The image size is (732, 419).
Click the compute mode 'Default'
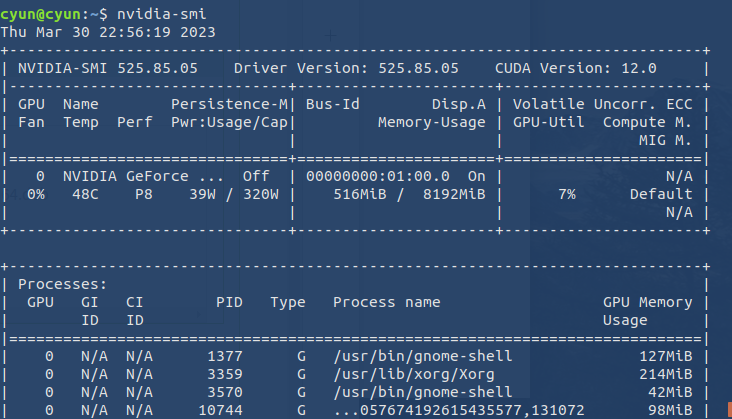click(661, 194)
